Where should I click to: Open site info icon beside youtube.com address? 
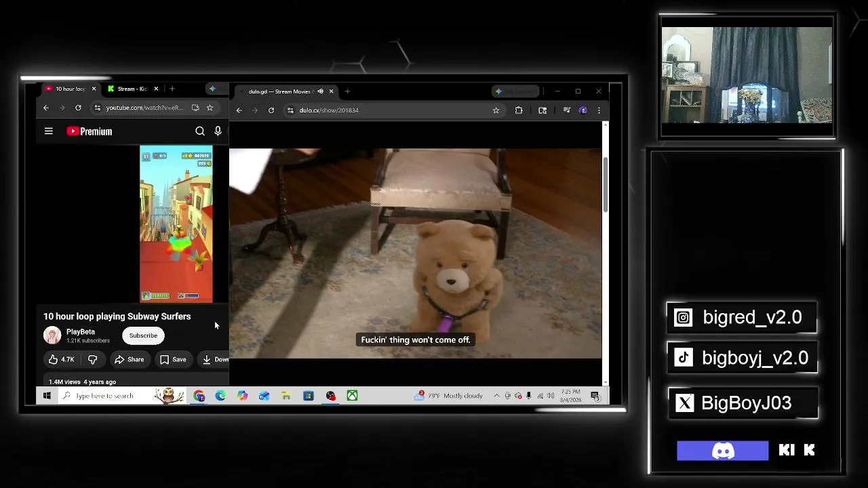[98, 108]
